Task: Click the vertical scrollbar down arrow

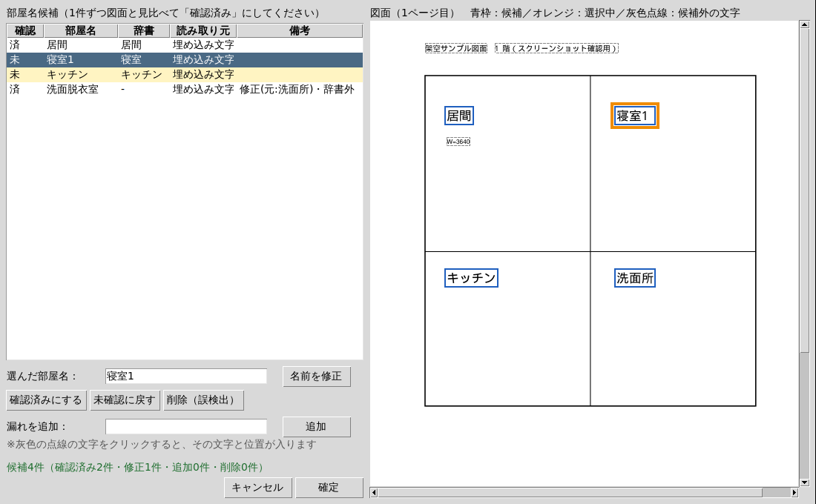Action: 805,483
